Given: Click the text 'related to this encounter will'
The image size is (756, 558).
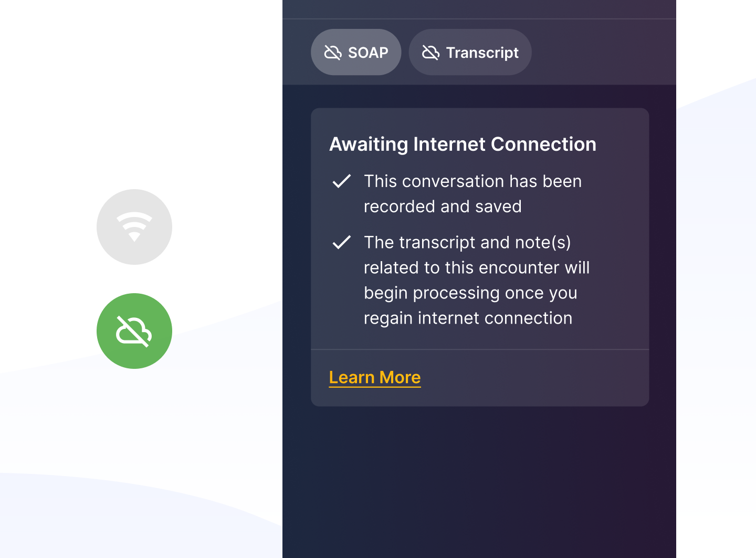Looking at the screenshot, I should click(477, 267).
